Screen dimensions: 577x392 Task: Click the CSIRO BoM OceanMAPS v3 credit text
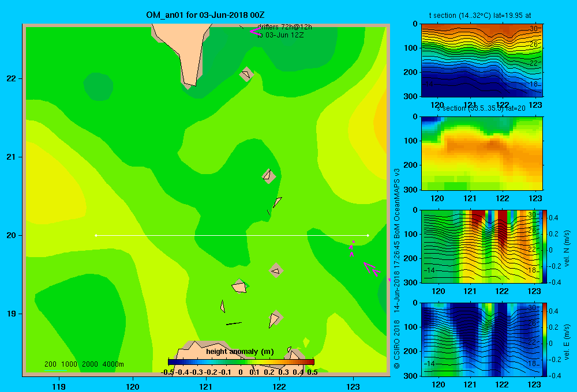point(397,269)
